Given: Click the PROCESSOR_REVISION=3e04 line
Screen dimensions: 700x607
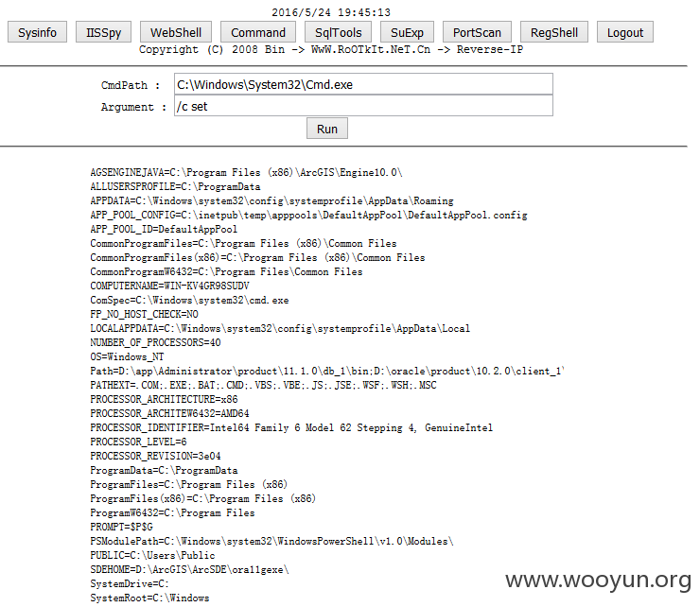Looking at the screenshot, I should click(155, 456).
